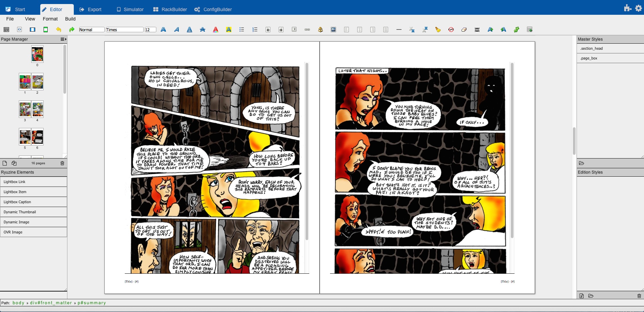Switch to the Export tab
The height and width of the screenshot is (312, 644).
pos(90,9)
